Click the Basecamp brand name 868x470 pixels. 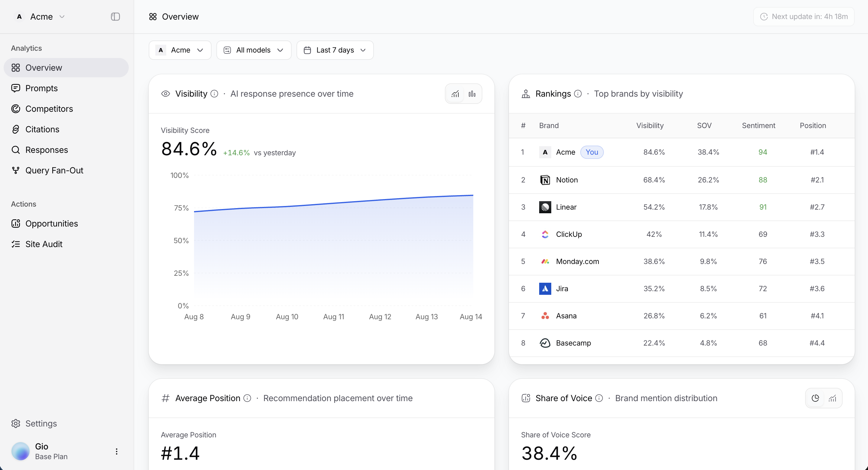574,343
